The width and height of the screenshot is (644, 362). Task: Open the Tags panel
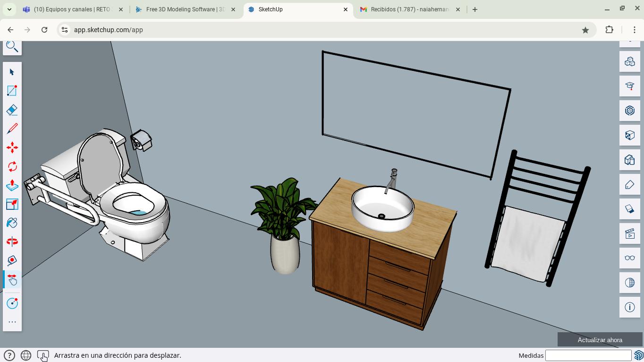pyautogui.click(x=629, y=185)
